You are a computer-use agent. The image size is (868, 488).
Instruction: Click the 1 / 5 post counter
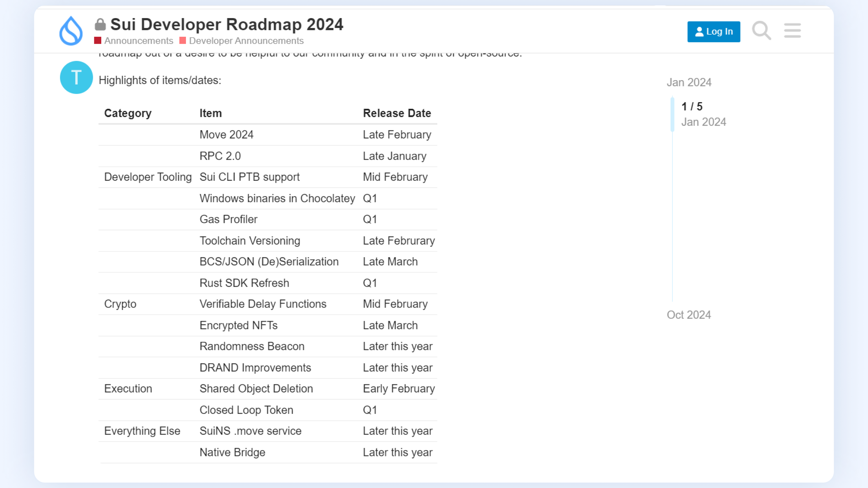point(692,106)
